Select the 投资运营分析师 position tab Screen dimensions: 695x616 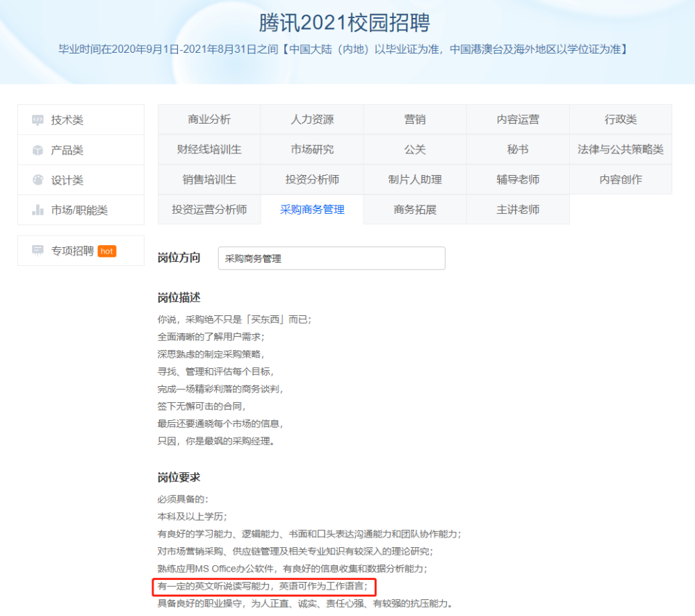(x=209, y=210)
